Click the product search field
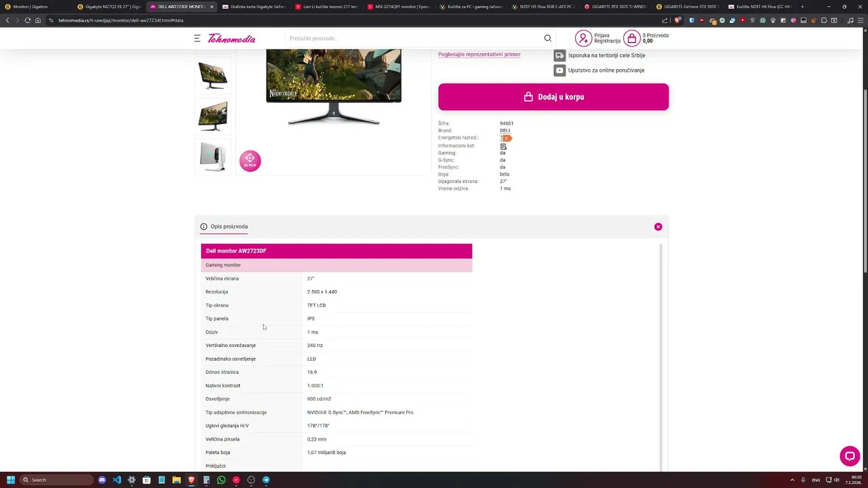 click(414, 39)
